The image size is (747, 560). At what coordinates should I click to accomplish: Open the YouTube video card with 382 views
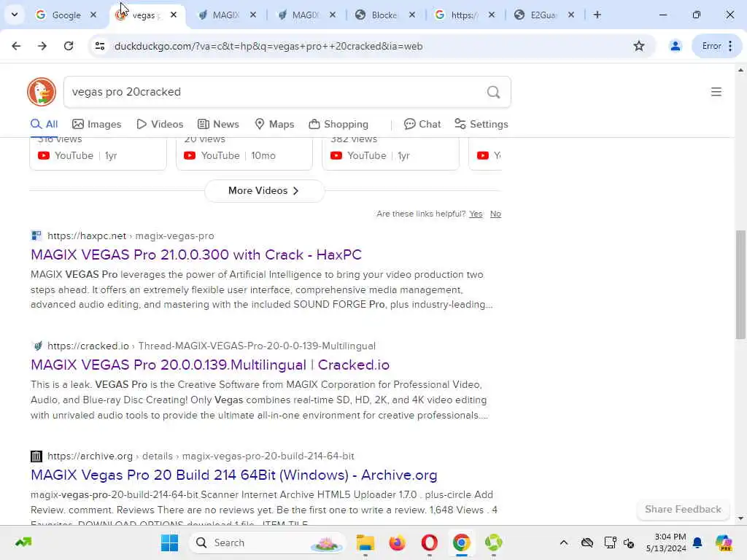click(x=391, y=154)
